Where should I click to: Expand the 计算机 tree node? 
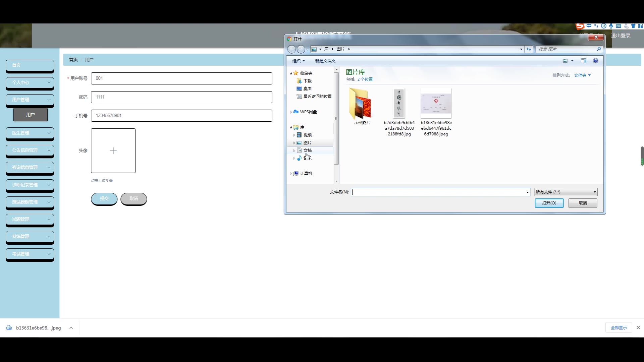coord(290,174)
